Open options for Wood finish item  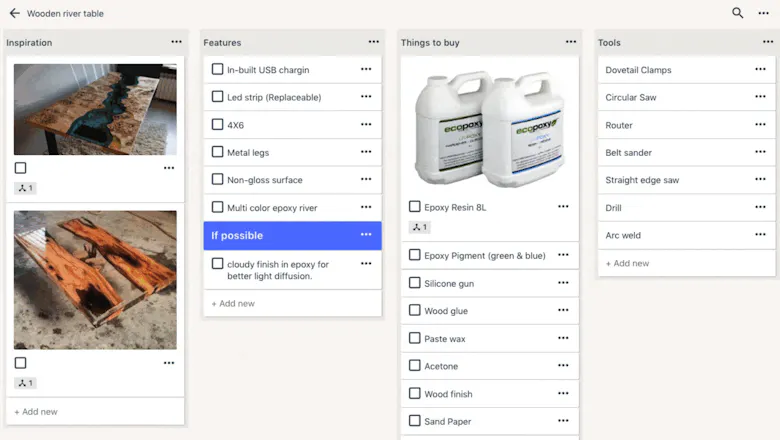563,393
